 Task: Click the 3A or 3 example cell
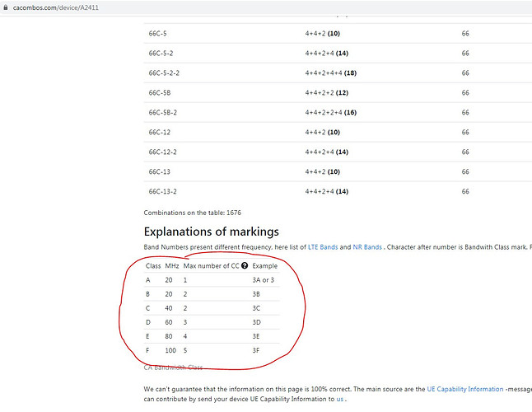coord(263,280)
